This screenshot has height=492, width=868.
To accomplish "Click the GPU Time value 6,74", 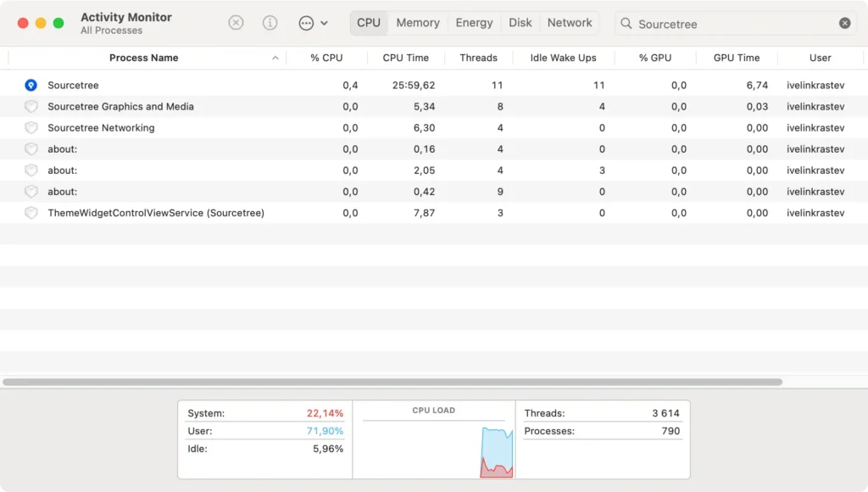I will pyautogui.click(x=757, y=86).
